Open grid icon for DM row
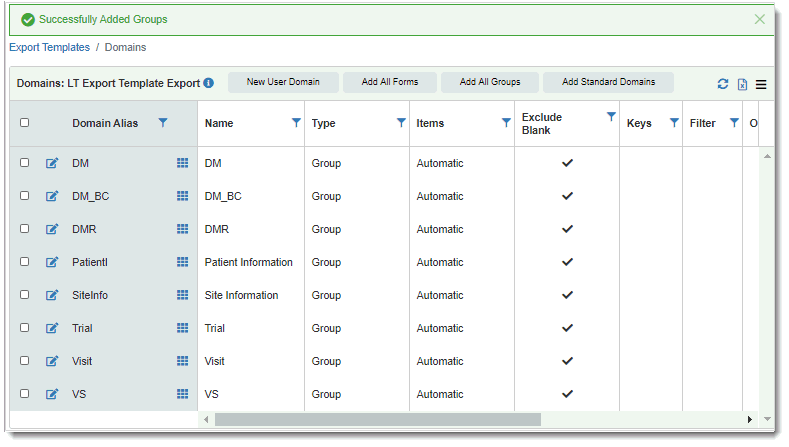789x447 pixels. [183, 163]
